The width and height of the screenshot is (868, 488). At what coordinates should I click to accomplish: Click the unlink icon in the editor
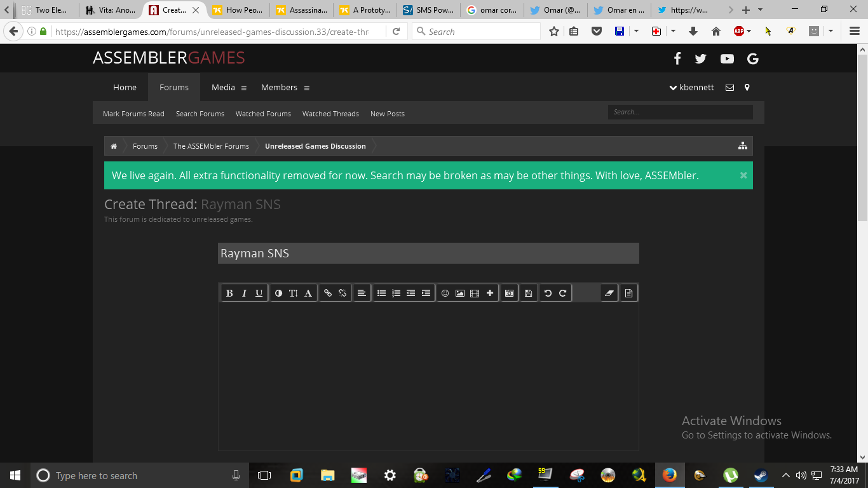tap(342, 293)
